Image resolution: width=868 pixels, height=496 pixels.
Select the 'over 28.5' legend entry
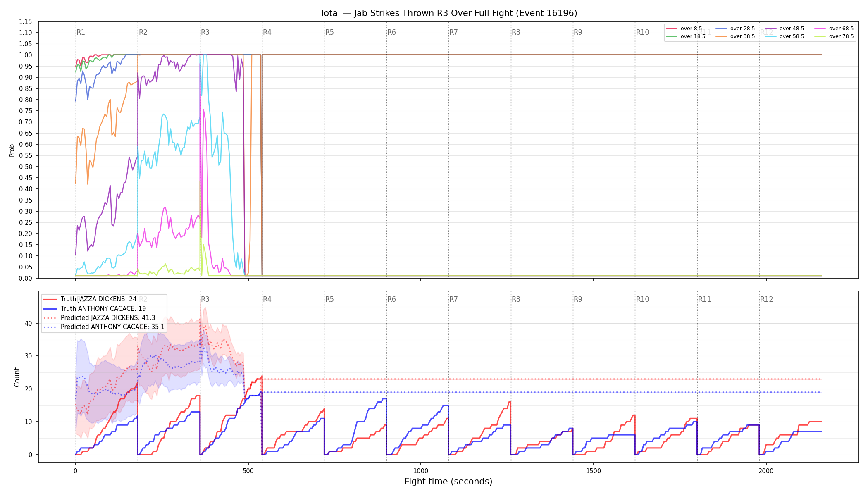[735, 29]
